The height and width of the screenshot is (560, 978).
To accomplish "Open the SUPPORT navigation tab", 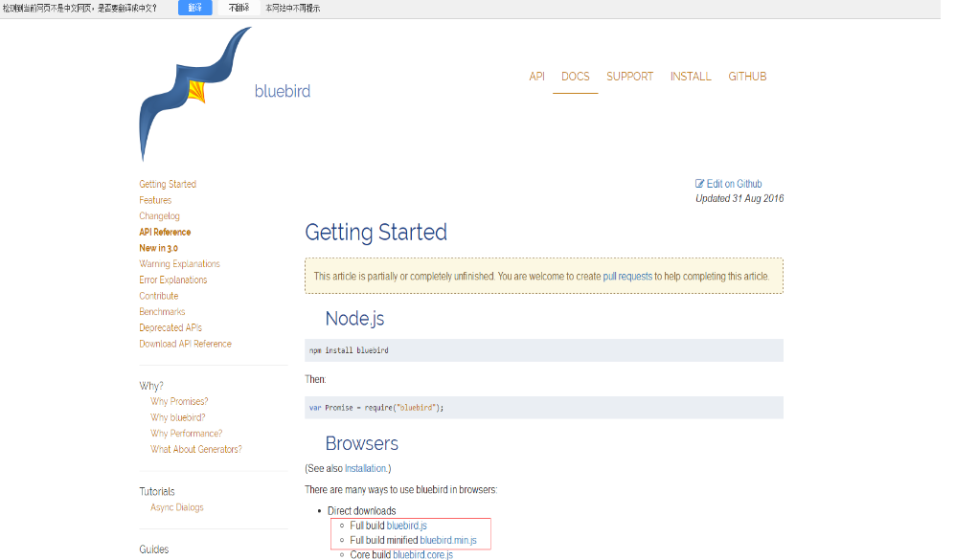I will coord(629,76).
